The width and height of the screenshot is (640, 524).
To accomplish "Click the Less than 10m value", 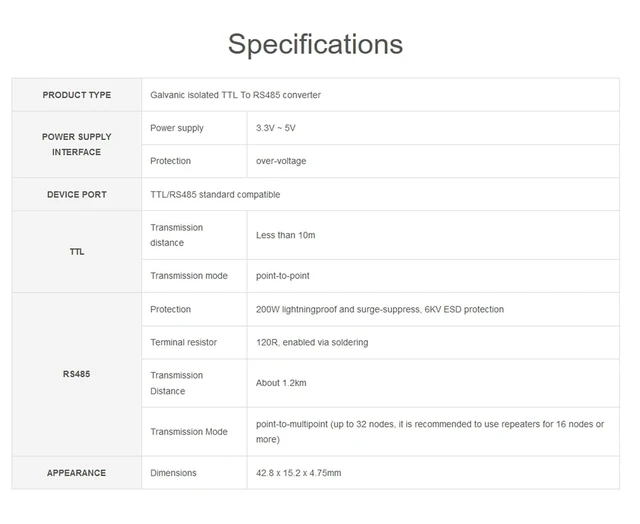I will coord(285,235).
